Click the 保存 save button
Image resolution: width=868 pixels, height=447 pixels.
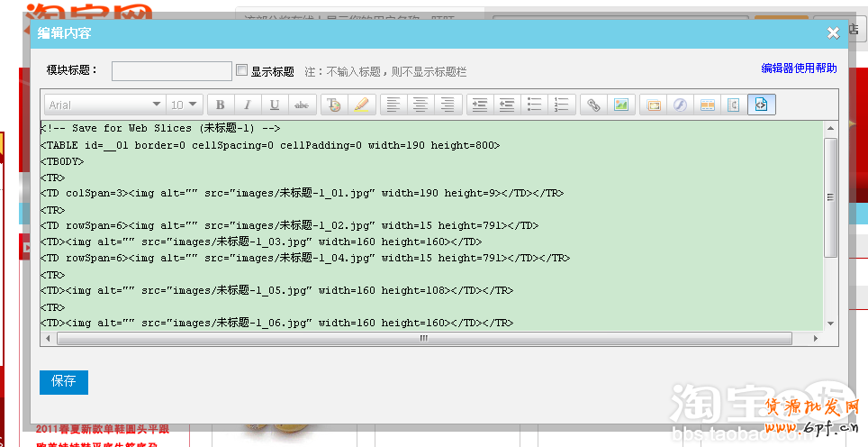[x=64, y=381]
